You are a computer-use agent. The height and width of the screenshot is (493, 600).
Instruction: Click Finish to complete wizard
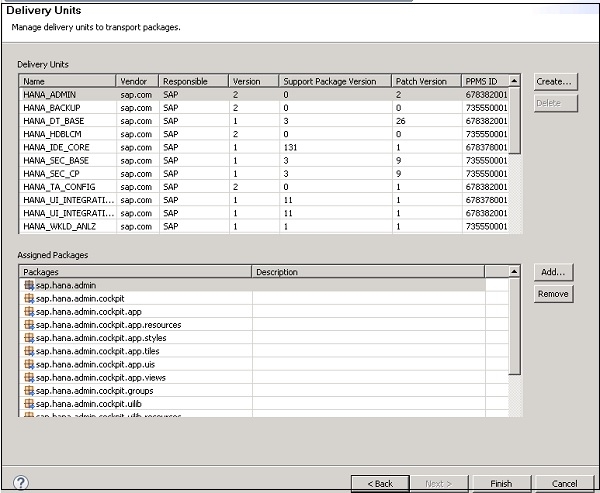pos(501,483)
